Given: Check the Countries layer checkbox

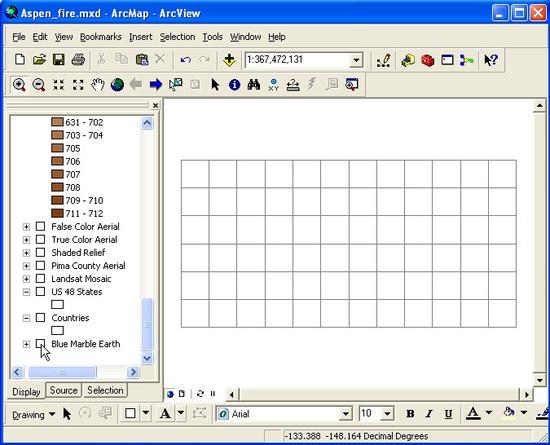Looking at the screenshot, I should click(41, 318).
